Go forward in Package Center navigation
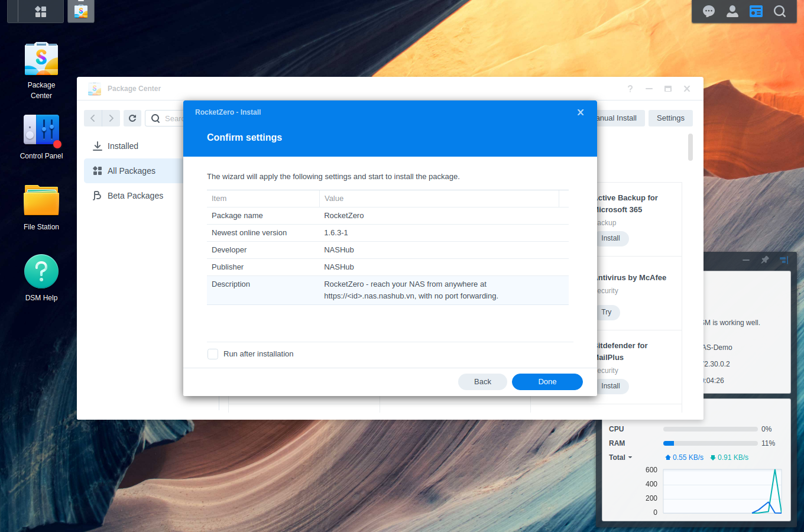 pos(111,118)
